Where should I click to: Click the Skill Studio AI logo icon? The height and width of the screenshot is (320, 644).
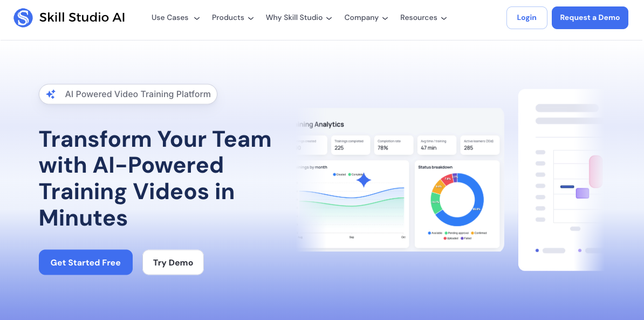[x=23, y=18]
